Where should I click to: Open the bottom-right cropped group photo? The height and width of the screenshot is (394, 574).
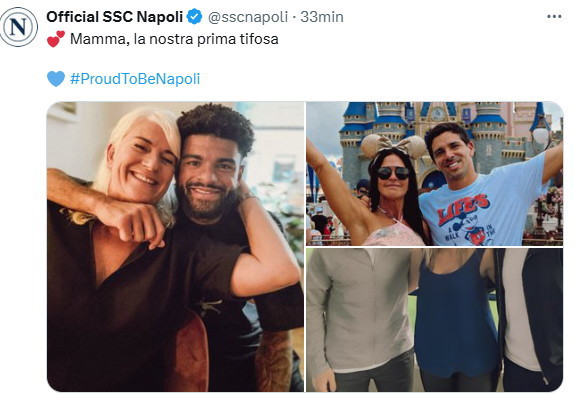[x=435, y=320]
